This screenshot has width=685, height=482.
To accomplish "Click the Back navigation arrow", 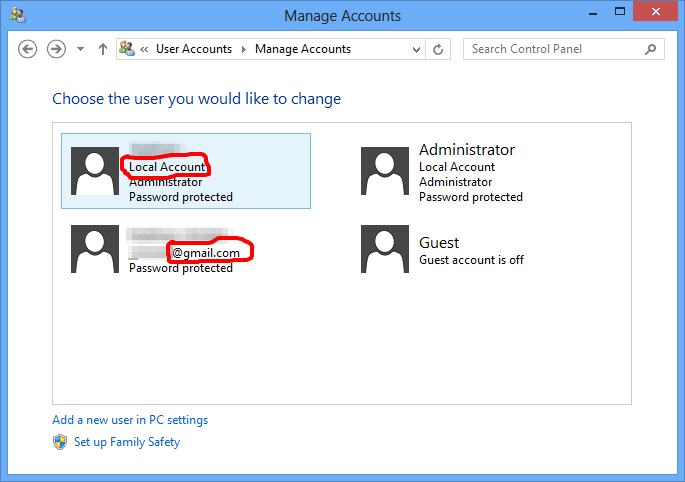I will tap(27, 49).
